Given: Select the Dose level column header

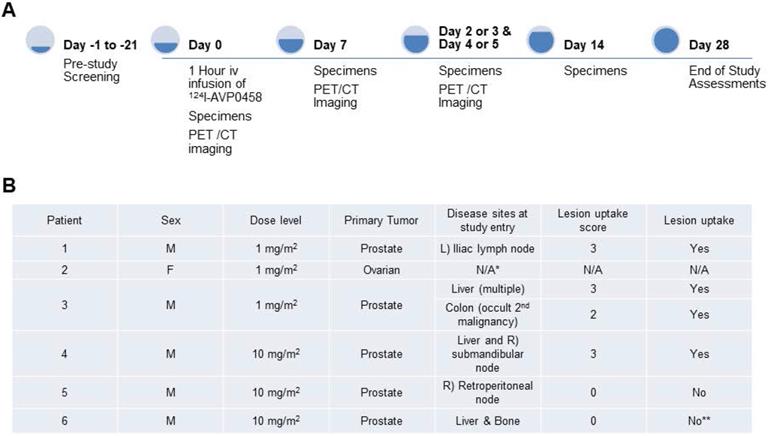Looking at the screenshot, I should 276,219.
